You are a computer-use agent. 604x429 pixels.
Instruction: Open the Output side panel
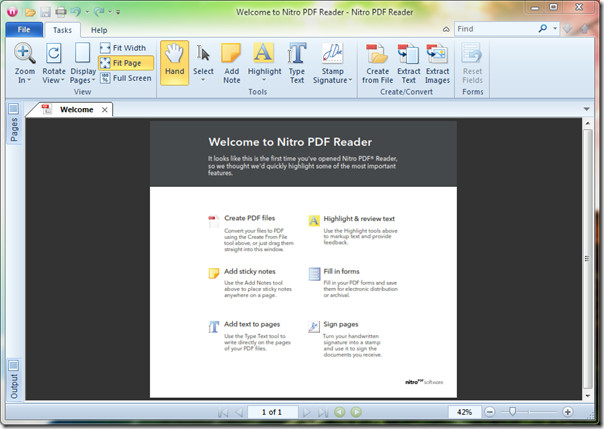(14, 381)
